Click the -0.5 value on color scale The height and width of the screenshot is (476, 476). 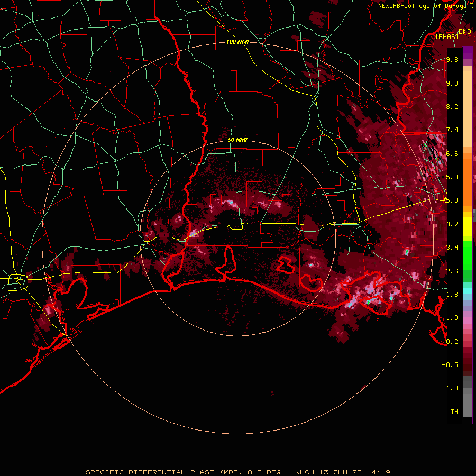point(451,365)
